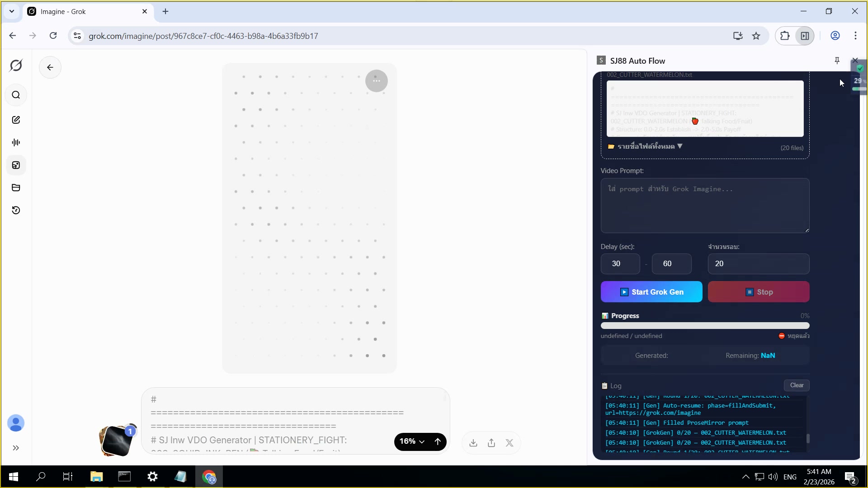
Task: Open the Imagine icon in sidebar
Action: pos(16,165)
